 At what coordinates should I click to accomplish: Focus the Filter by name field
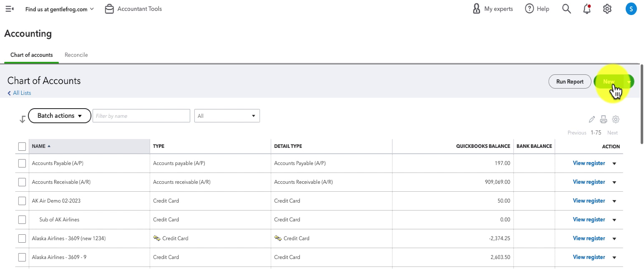click(141, 116)
